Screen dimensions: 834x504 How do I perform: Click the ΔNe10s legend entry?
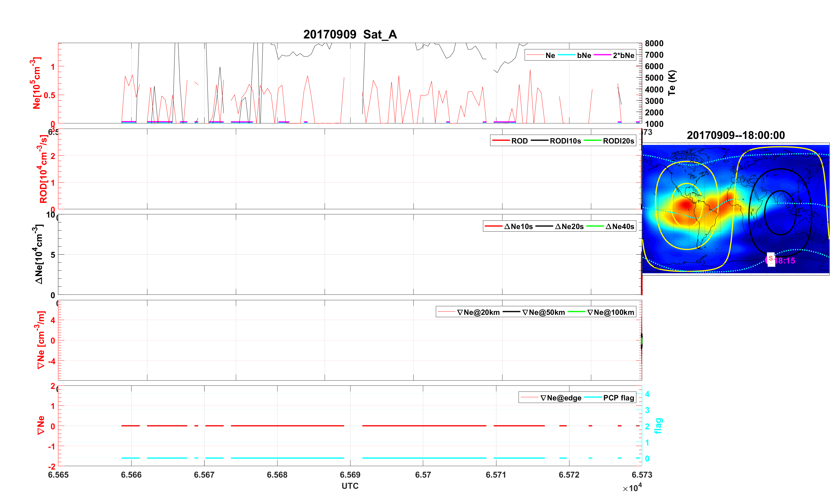click(x=518, y=226)
